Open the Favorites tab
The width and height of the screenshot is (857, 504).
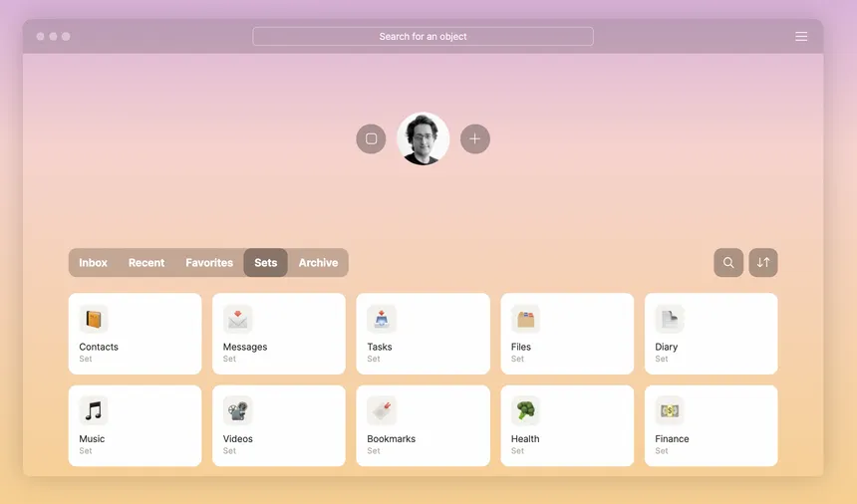point(209,263)
